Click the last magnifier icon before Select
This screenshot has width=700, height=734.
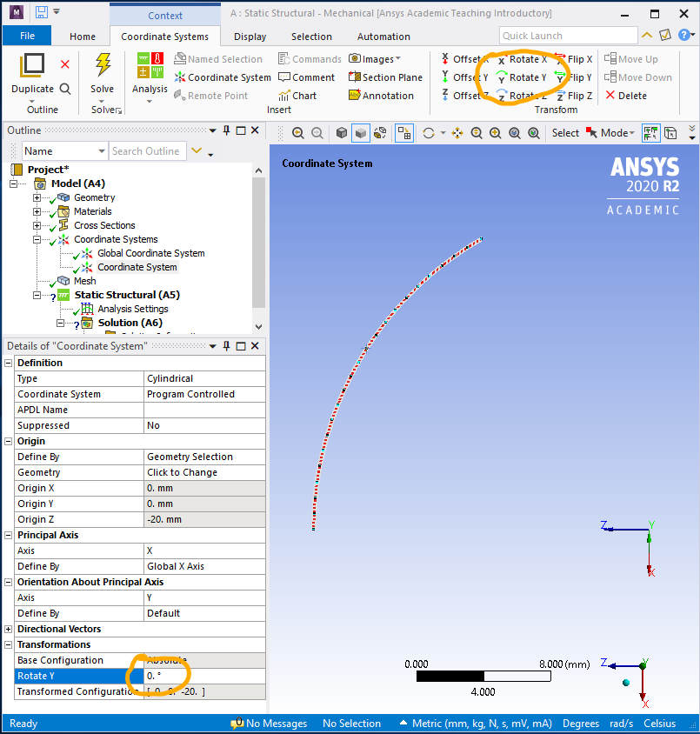click(534, 133)
